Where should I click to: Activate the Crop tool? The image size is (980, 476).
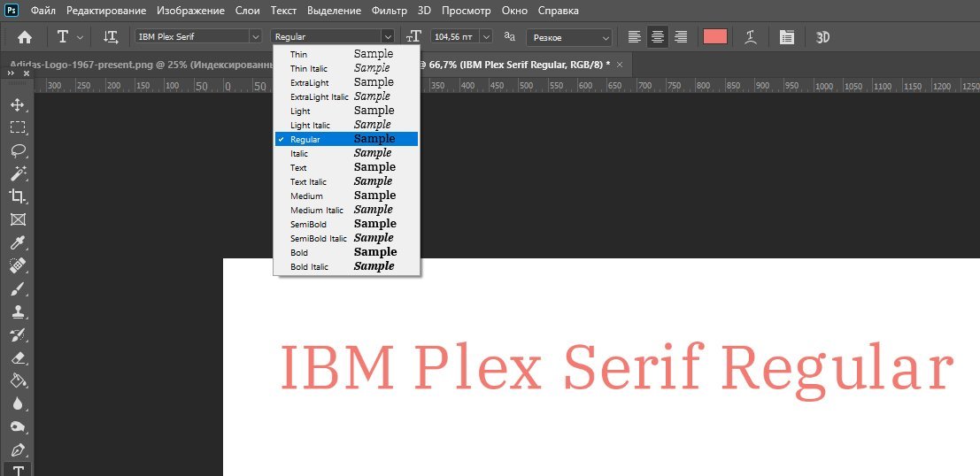point(18,196)
